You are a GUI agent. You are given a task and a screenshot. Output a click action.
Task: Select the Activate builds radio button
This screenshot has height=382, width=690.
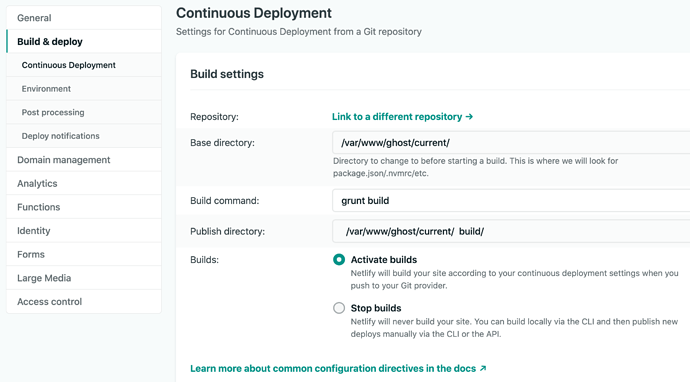339,260
